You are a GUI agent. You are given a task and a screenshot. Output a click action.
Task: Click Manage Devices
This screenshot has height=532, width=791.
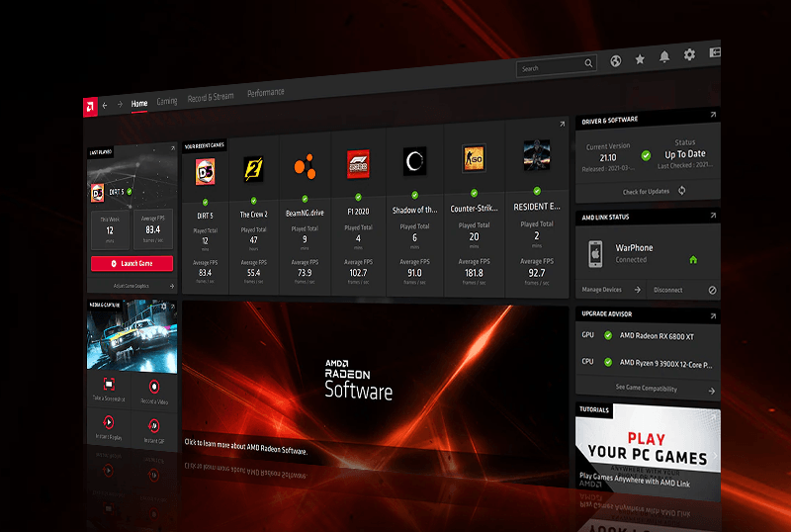602,290
